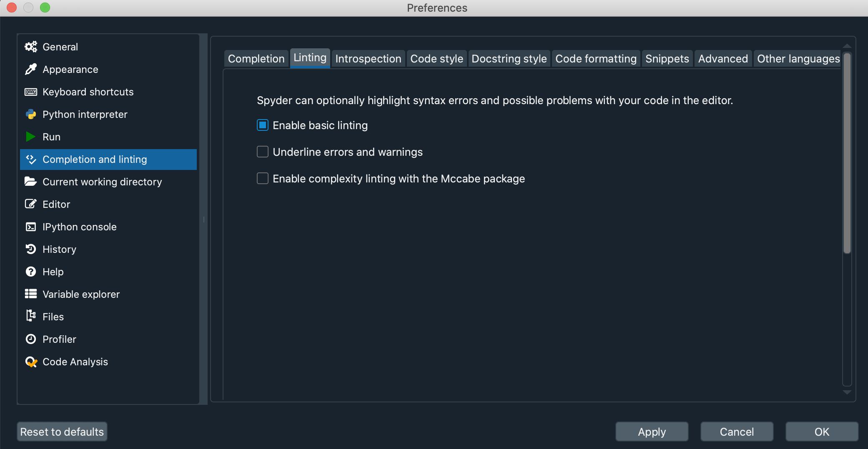Select the IPython console icon

(30, 227)
